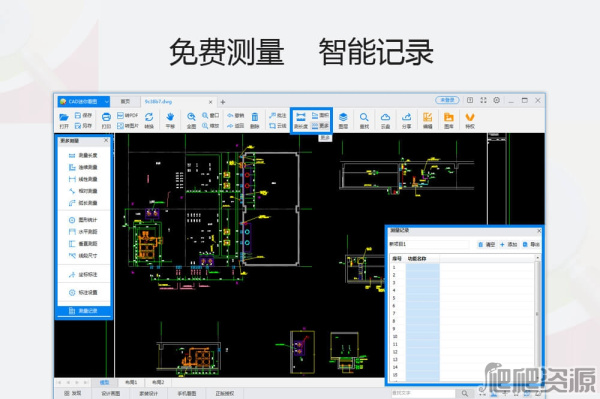Click Clear (清空) in Measurement Record

486,244
